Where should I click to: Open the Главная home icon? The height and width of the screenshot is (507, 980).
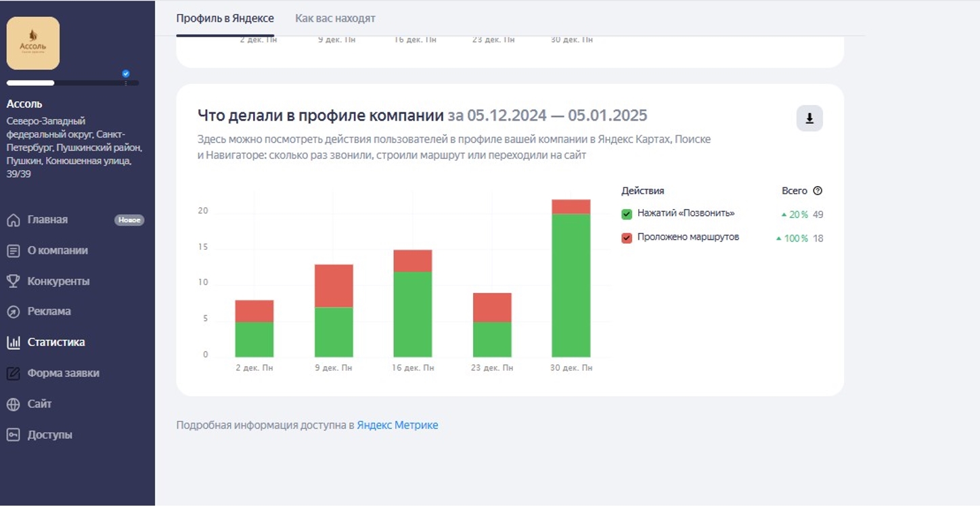[x=13, y=220]
